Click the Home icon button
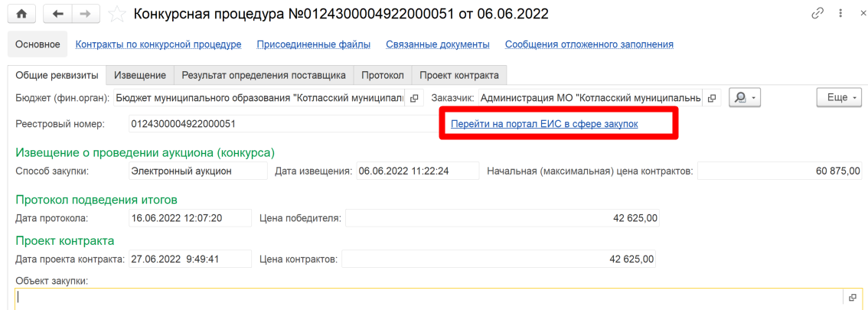 tap(21, 14)
